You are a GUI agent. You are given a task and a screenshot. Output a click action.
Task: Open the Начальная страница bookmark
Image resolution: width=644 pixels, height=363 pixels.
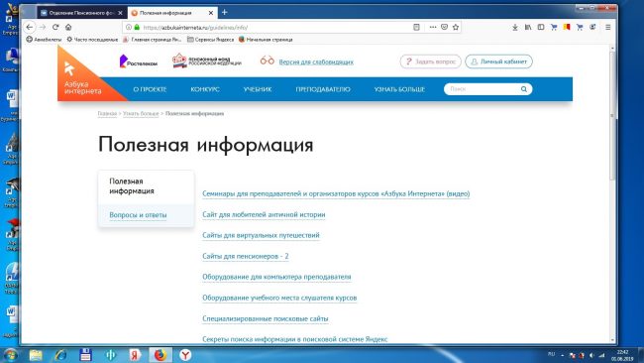point(266,40)
